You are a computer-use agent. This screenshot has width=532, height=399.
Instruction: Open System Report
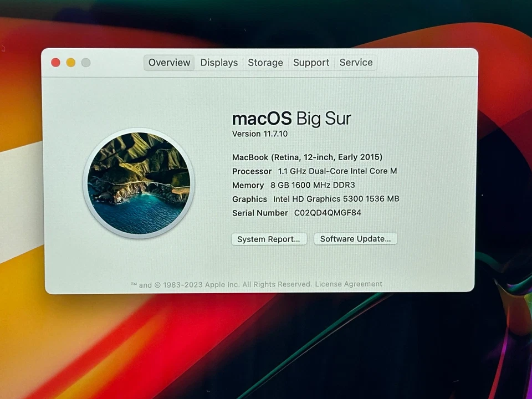[269, 239]
